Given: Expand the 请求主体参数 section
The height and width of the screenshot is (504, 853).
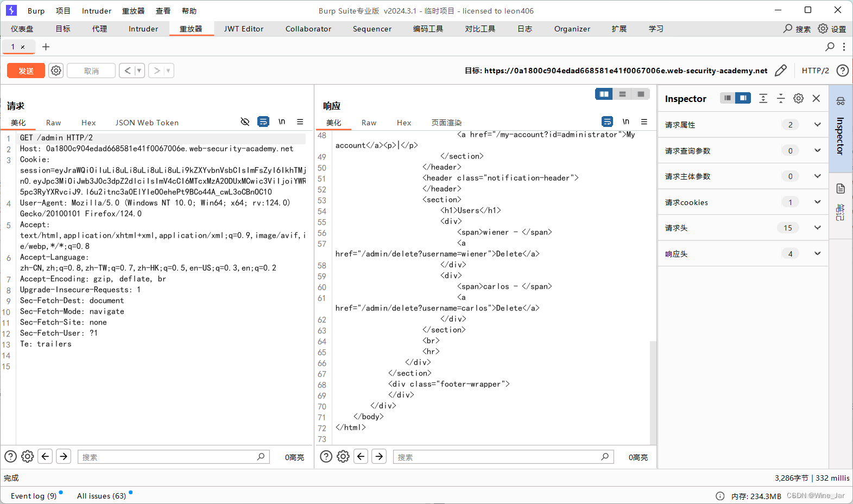Looking at the screenshot, I should [x=743, y=176].
